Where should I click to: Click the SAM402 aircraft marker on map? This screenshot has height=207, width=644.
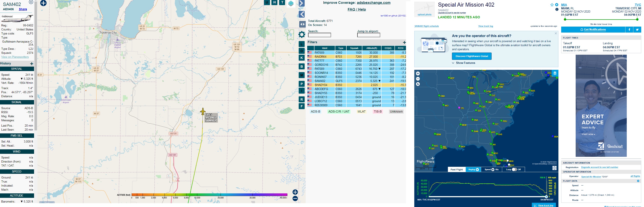pyautogui.click(x=203, y=111)
